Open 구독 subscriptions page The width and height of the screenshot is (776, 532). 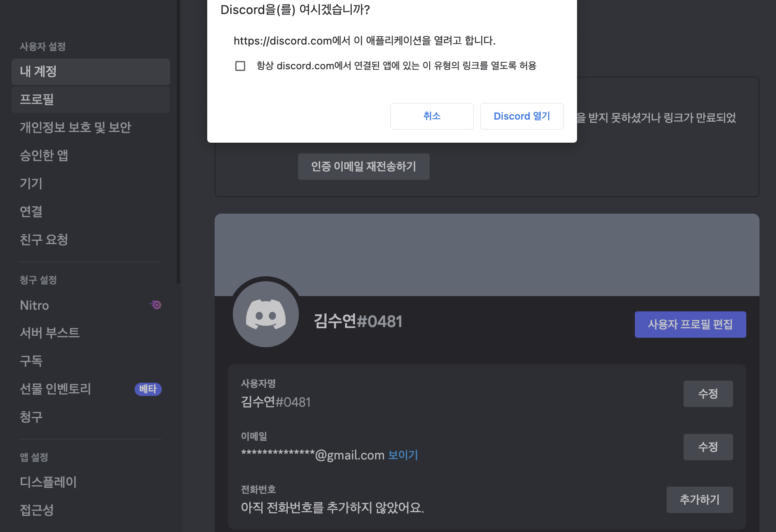[x=91, y=361]
